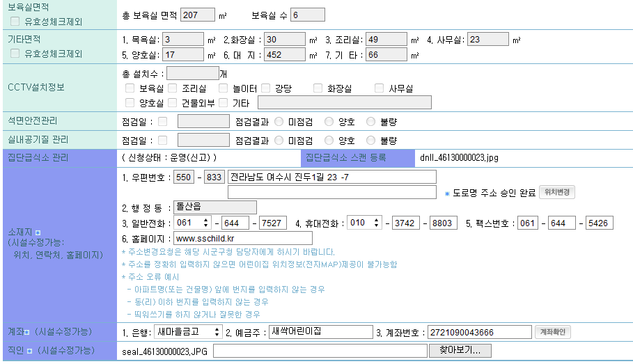Image resolution: width=633 pixels, height=364 pixels.
Task: Click the 총 보육실 면적 field
Action: pyautogui.click(x=197, y=15)
